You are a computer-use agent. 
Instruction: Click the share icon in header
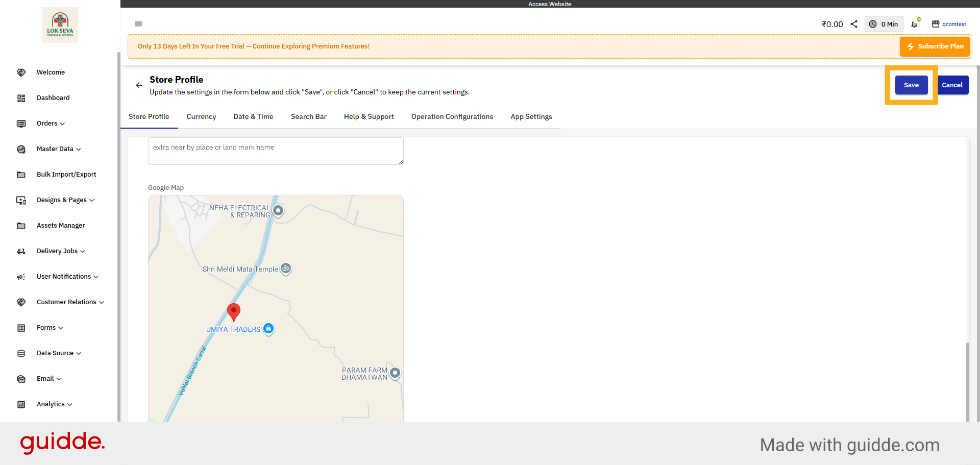(854, 24)
